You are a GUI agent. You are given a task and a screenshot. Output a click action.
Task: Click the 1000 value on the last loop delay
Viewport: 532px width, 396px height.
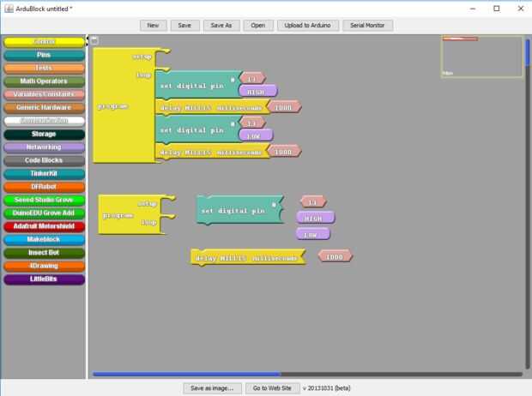click(x=284, y=152)
